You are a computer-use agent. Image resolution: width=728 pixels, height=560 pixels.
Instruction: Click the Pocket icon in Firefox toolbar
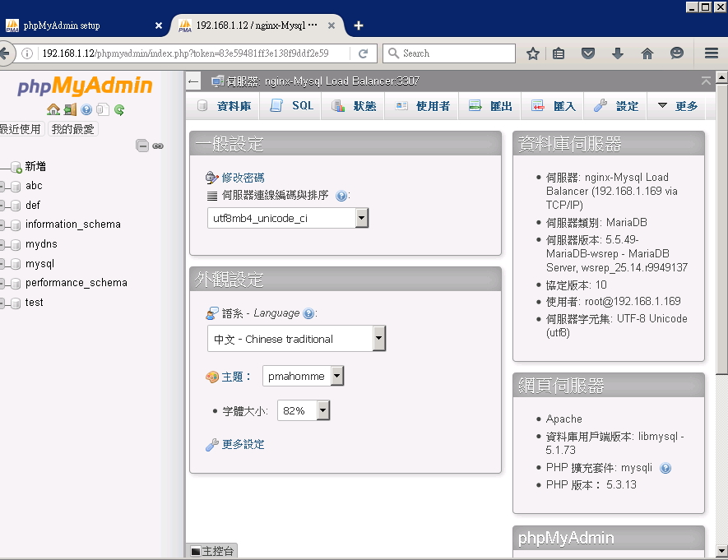(588, 53)
